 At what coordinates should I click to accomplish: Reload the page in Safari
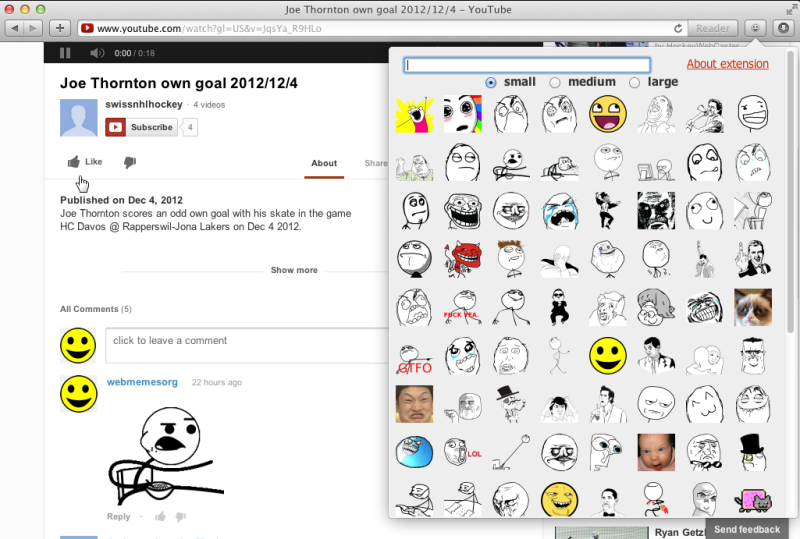click(x=678, y=29)
